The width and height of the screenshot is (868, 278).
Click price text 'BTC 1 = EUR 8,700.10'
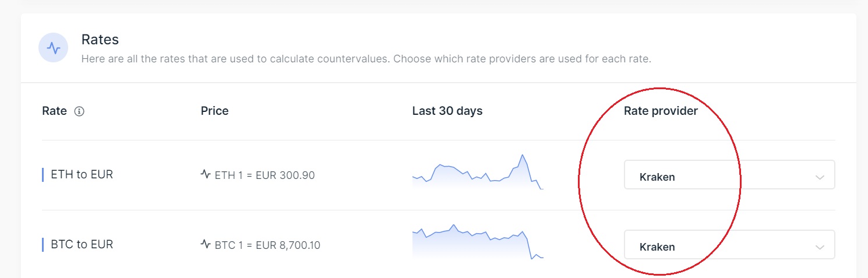coord(267,245)
